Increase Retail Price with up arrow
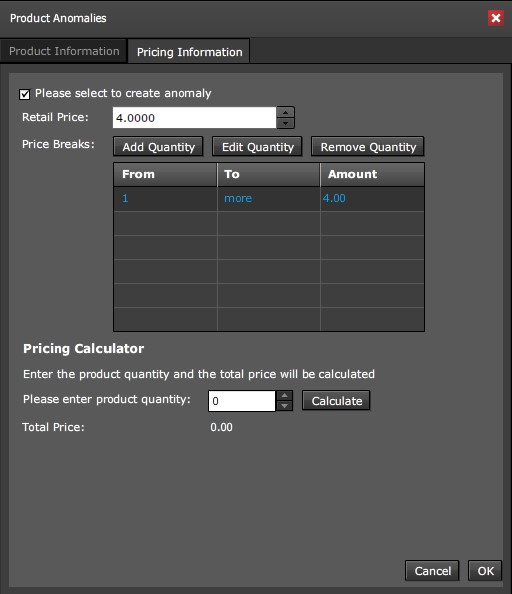This screenshot has width=512, height=594. click(286, 112)
